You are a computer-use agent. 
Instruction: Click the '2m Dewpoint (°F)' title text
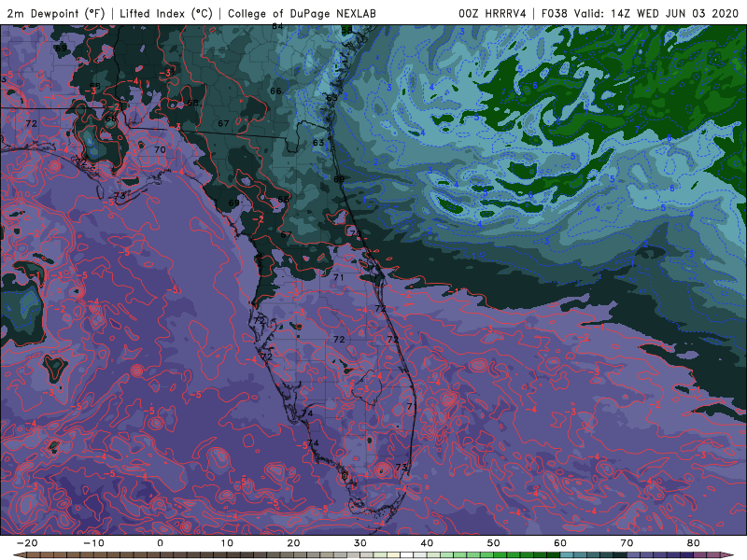[56, 13]
